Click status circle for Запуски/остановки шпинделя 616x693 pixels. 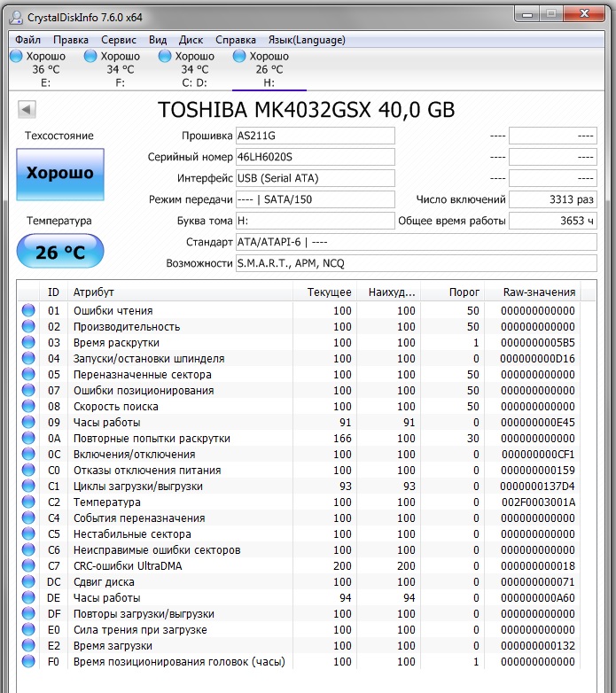(28, 358)
